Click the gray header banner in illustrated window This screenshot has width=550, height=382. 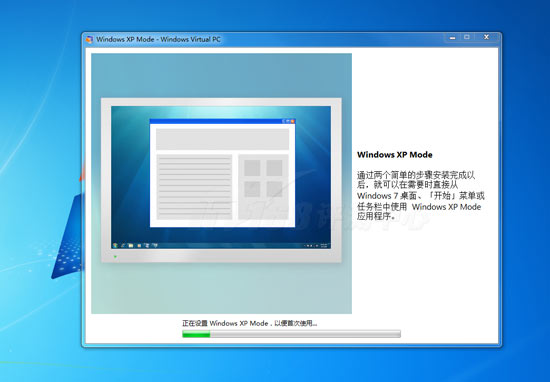(x=222, y=139)
